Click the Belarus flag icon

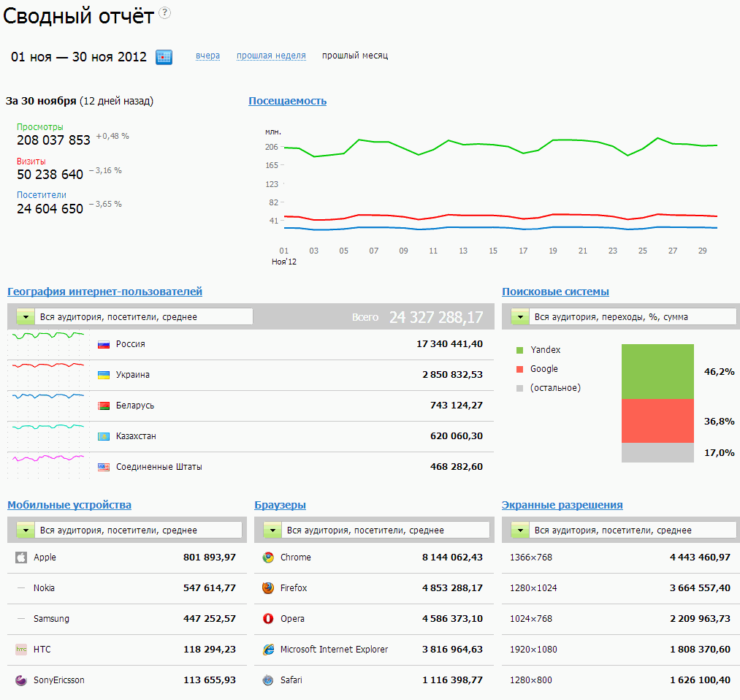104,406
